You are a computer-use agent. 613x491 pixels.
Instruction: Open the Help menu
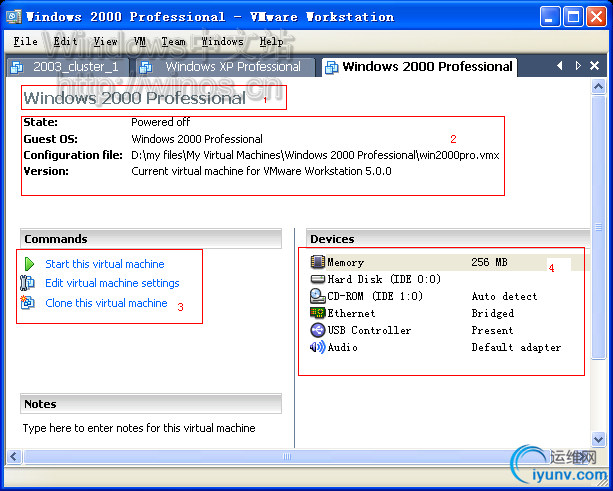(271, 41)
